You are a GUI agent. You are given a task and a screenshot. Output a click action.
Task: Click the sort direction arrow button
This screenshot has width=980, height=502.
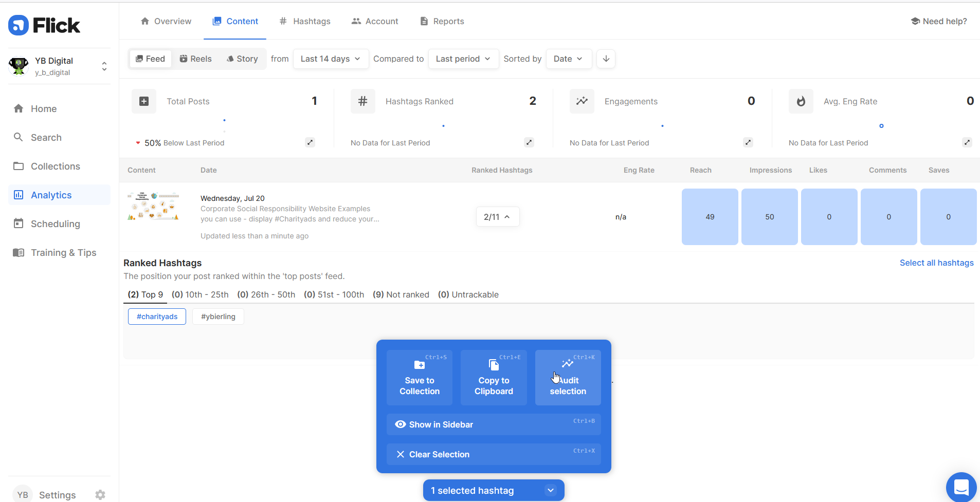(x=606, y=59)
